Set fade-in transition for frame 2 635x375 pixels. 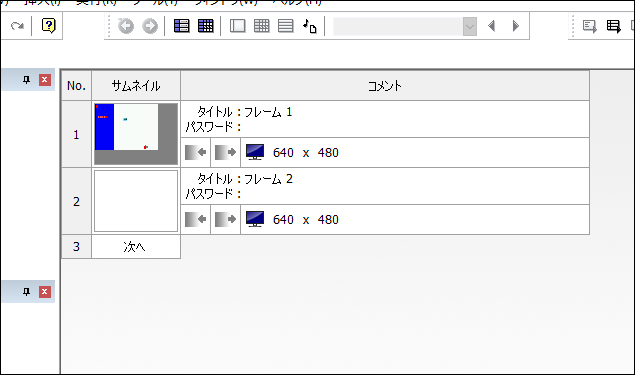[x=196, y=219]
